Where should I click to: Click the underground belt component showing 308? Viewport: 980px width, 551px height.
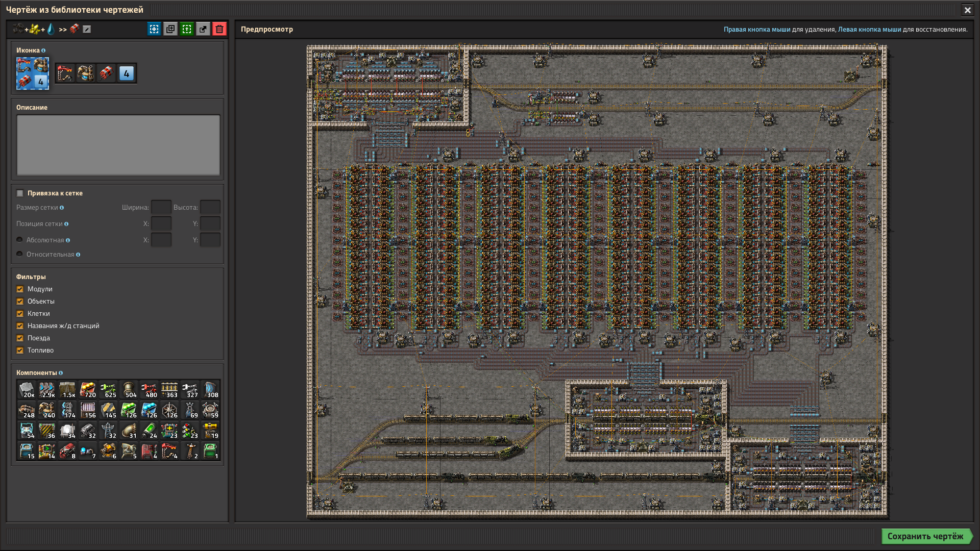click(x=210, y=390)
